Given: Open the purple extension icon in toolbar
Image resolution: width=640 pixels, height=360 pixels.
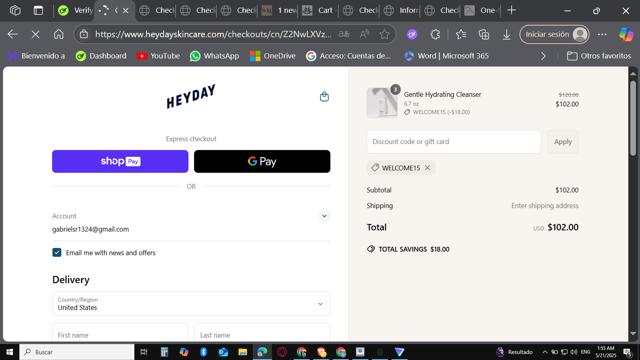Looking at the screenshot, I should [412, 34].
